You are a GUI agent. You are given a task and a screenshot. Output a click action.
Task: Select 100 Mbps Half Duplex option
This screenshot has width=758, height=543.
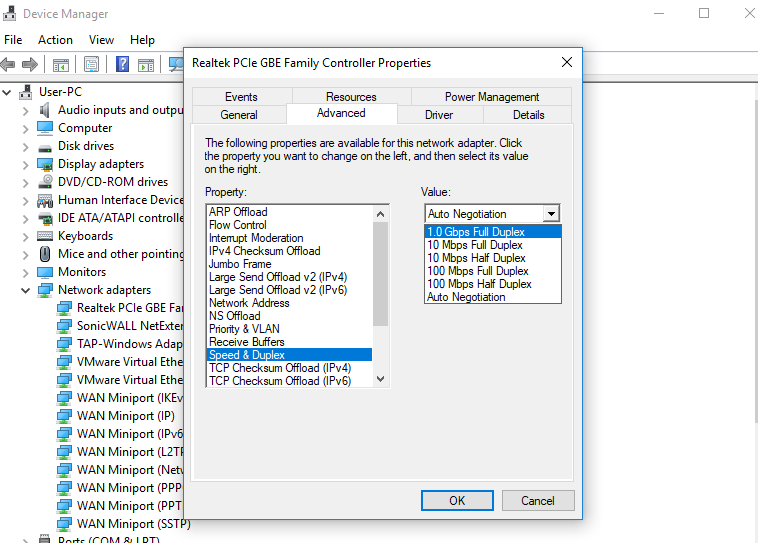click(x=493, y=284)
